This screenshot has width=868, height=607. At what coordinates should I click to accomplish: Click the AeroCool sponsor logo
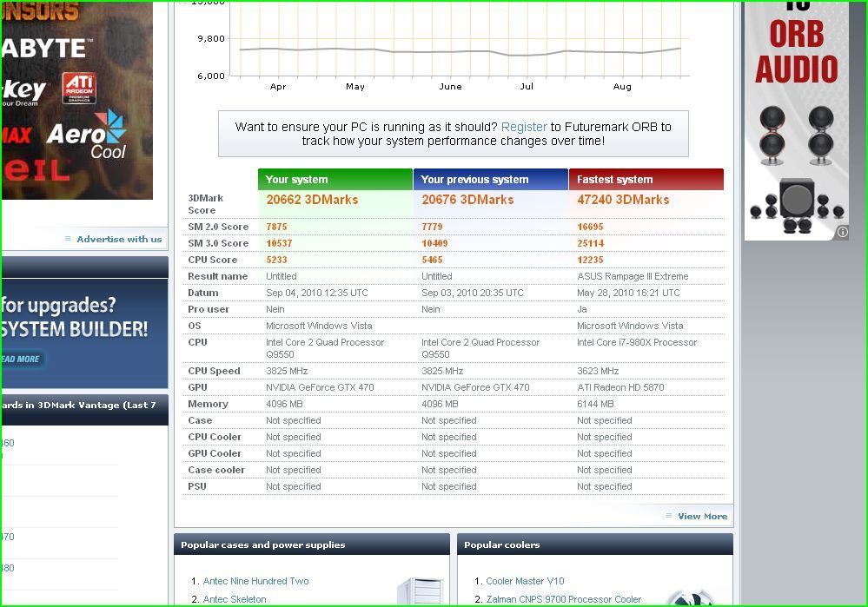click(x=87, y=135)
